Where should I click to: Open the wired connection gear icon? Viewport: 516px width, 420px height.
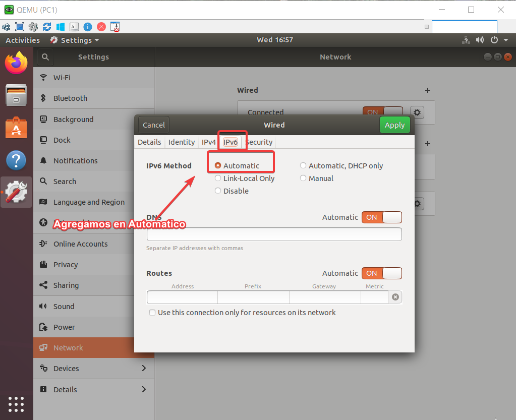click(417, 112)
